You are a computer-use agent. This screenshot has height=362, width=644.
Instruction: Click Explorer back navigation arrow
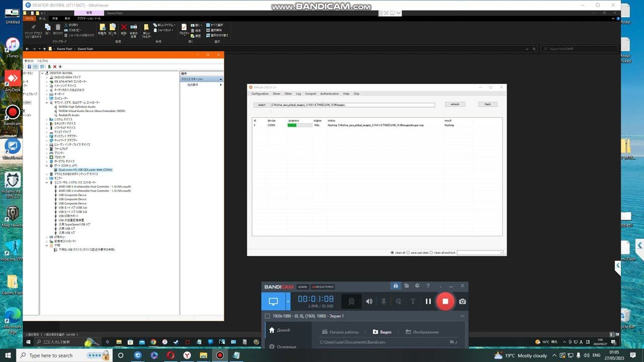(27, 49)
